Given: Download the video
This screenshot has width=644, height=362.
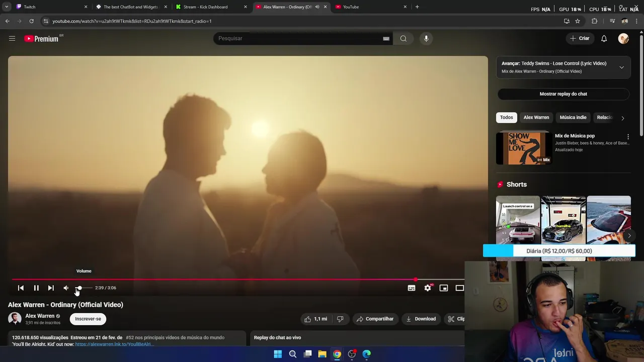Looking at the screenshot, I should (421, 319).
